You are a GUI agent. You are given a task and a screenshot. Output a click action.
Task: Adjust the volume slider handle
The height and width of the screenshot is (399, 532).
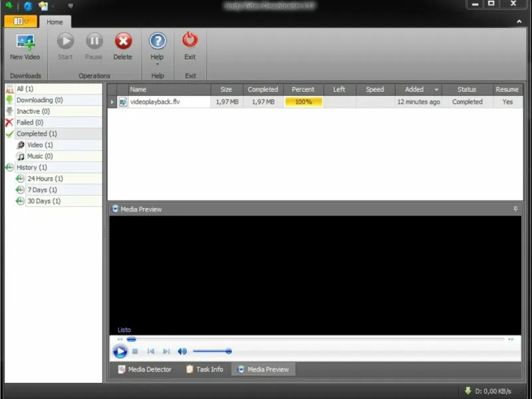[x=229, y=351]
